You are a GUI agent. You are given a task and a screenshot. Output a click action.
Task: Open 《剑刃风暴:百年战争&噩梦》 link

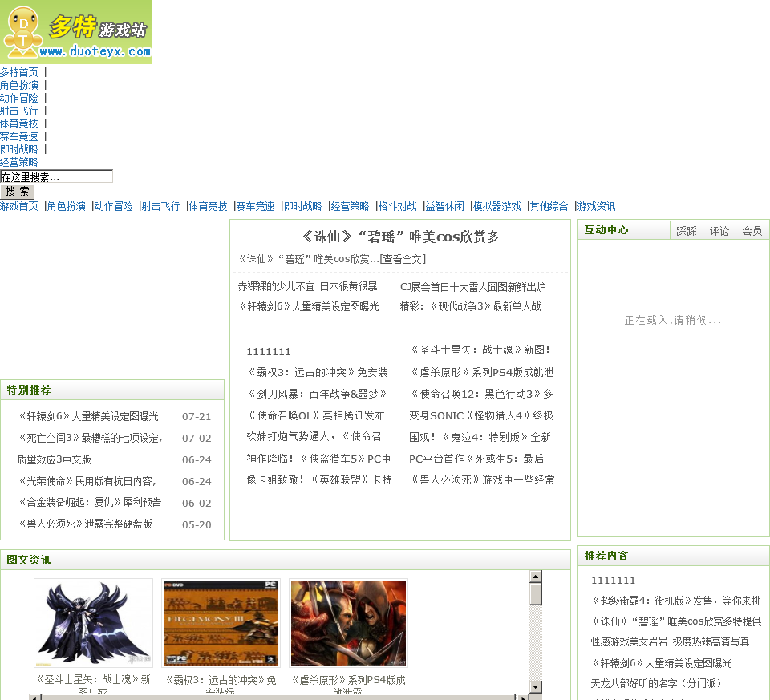coord(318,394)
